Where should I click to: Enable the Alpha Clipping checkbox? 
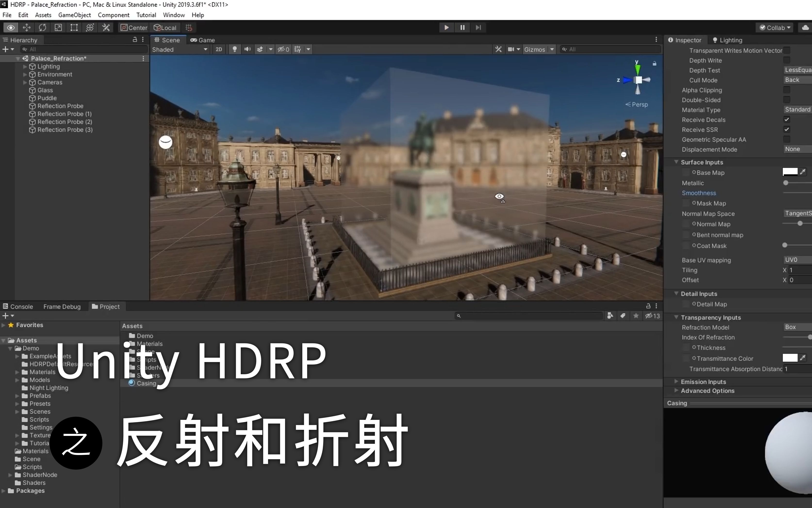[787, 90]
